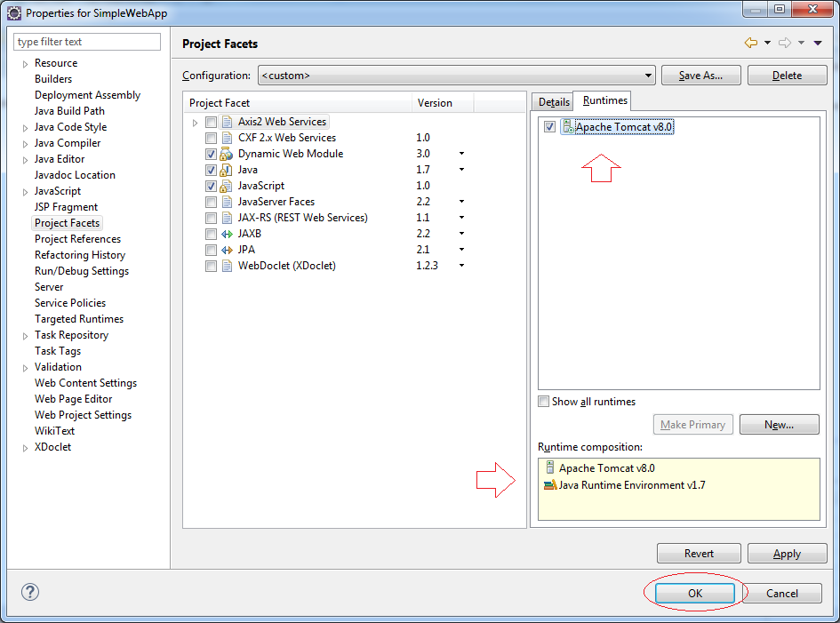This screenshot has width=840, height=623.
Task: Go back using the yellow arrow
Action: coord(751,43)
